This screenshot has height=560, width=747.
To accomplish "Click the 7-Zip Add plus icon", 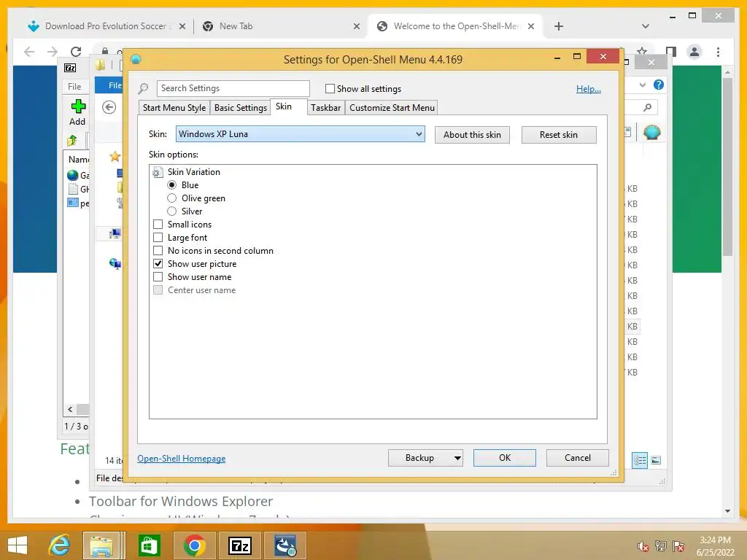I will [78, 106].
